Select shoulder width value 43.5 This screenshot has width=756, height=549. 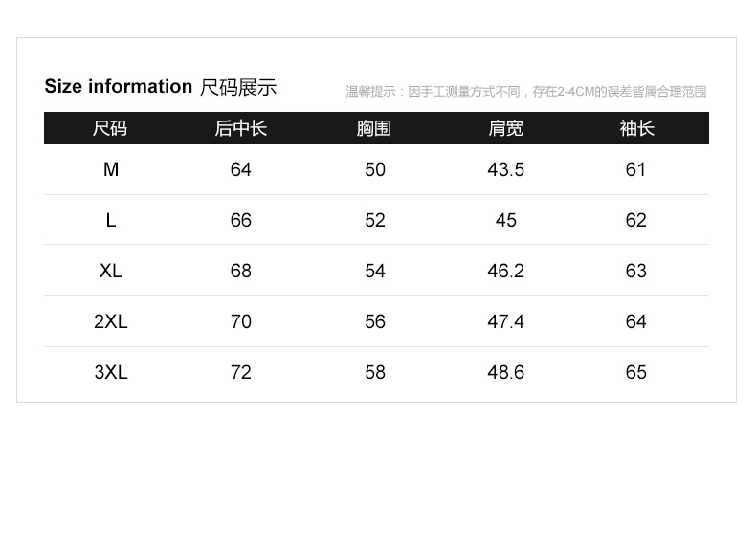coord(506,169)
